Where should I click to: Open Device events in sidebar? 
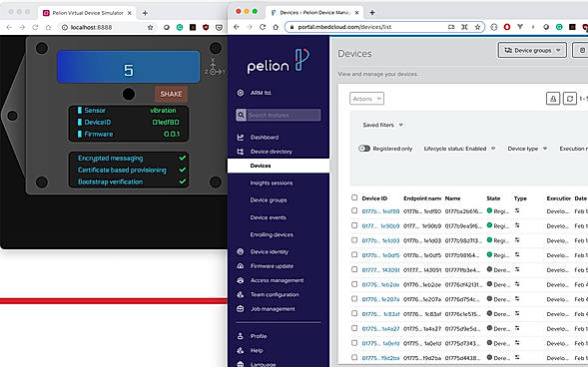[x=268, y=217]
